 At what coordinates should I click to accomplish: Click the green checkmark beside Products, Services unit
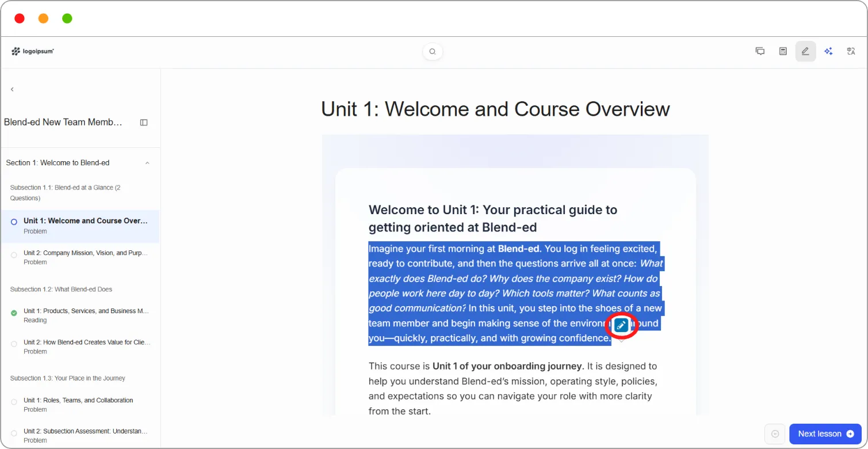click(x=14, y=313)
